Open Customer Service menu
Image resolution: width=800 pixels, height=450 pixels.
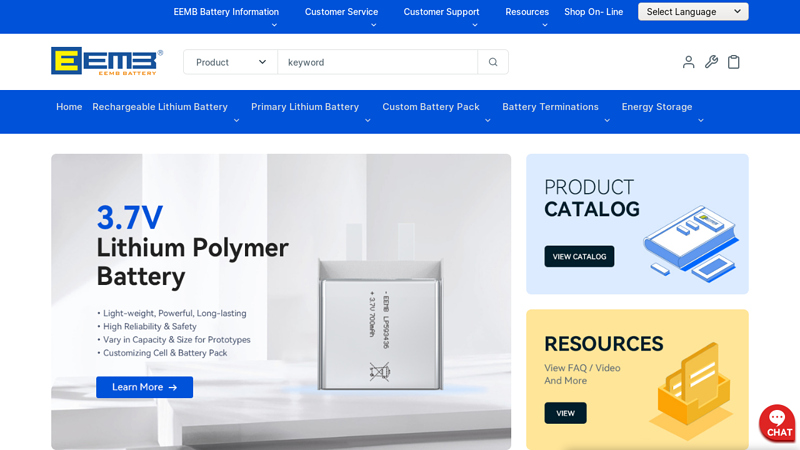coord(341,12)
